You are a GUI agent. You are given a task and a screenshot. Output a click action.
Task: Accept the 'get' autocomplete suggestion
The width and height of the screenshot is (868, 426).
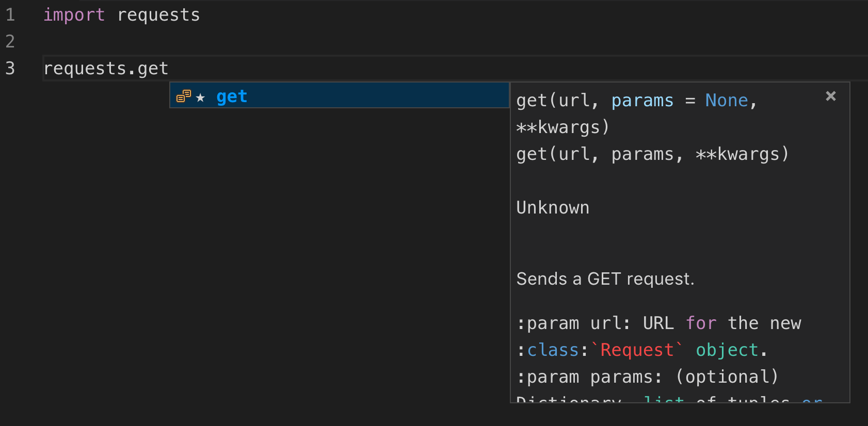tap(232, 96)
